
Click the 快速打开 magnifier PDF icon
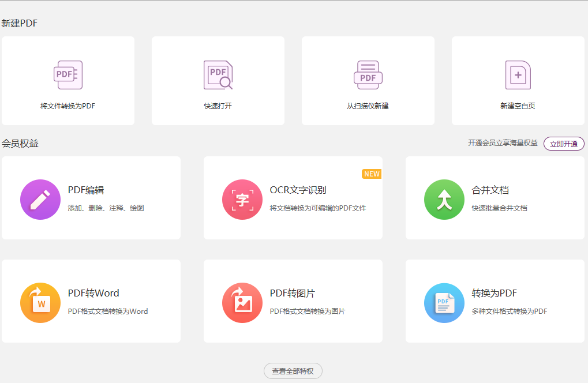point(218,74)
